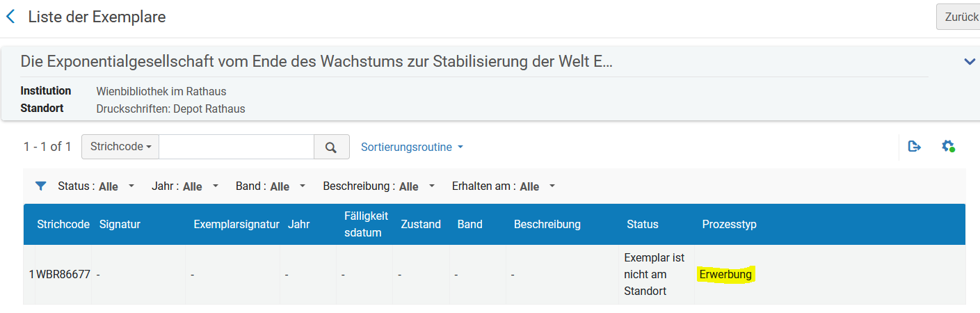The image size is (980, 313).
Task: Click the blue filter funnel icon
Action: coord(41,186)
